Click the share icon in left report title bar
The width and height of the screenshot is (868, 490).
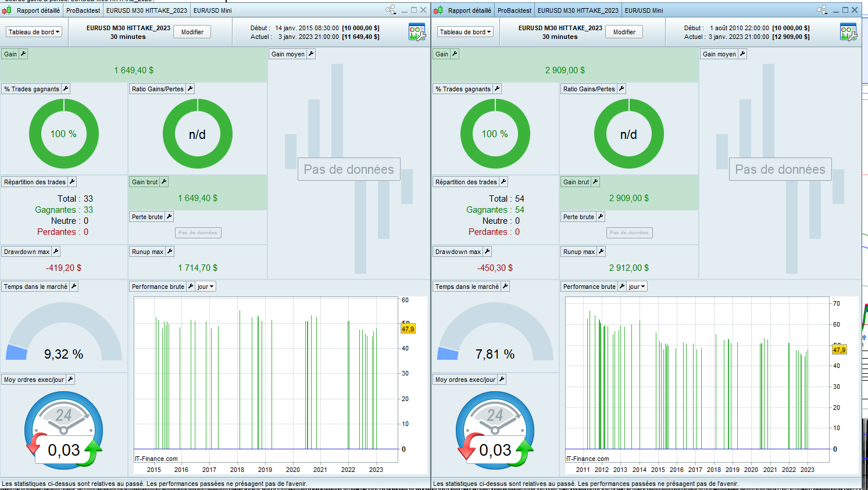point(391,10)
